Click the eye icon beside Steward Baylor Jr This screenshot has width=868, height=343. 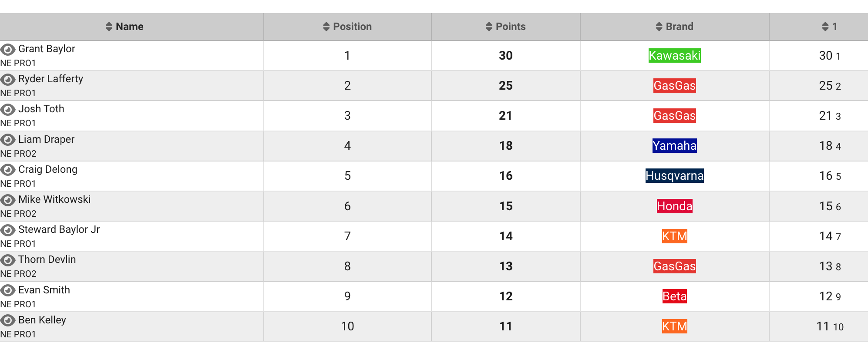[8, 230]
